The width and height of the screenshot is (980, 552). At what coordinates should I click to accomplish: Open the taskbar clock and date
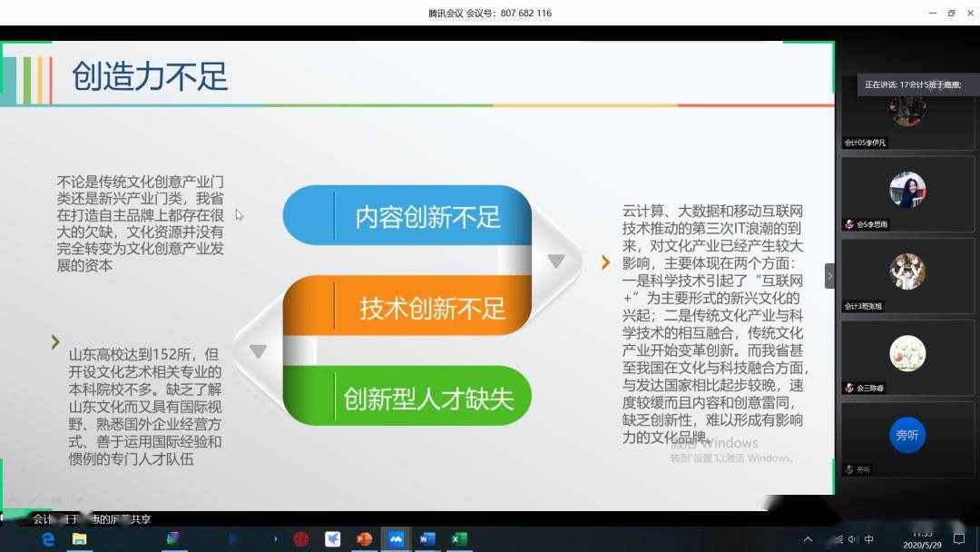click(x=922, y=539)
